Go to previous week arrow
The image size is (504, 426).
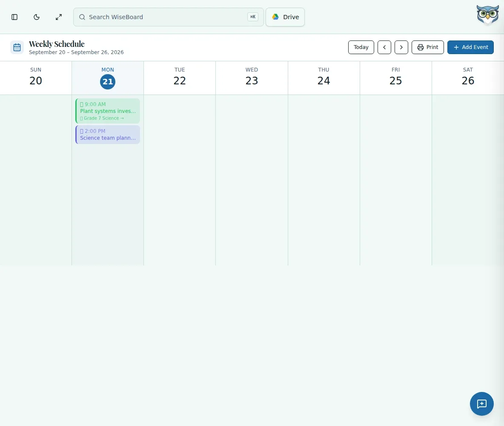point(384,47)
